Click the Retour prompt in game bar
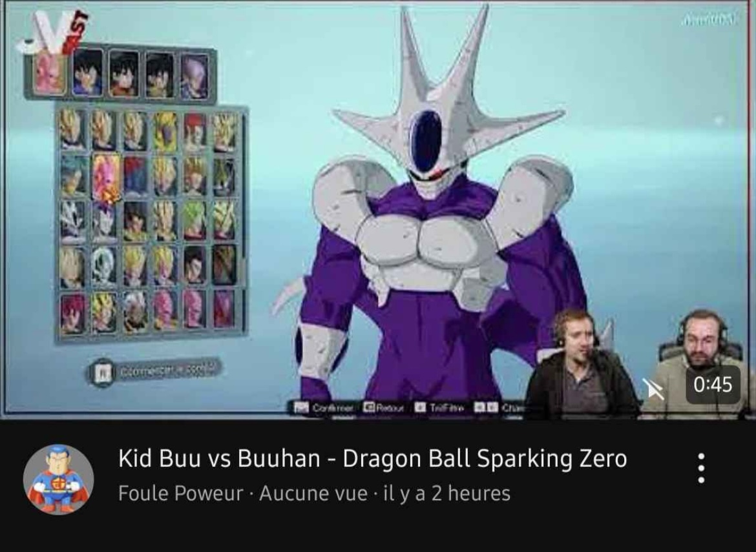This screenshot has height=552, width=756. pyautogui.click(x=384, y=407)
